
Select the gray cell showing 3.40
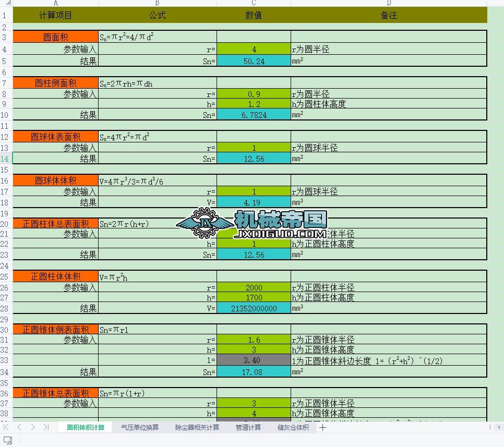254,361
